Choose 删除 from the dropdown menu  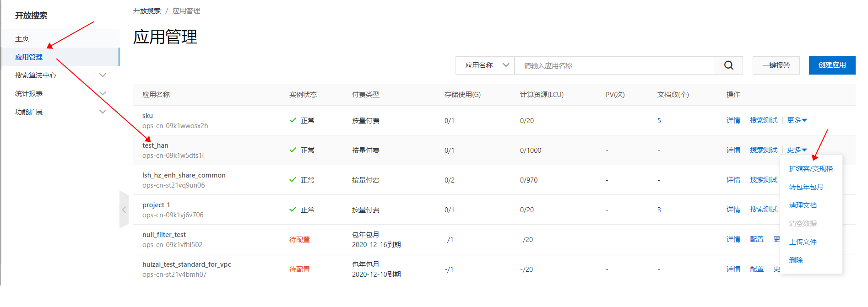pyautogui.click(x=796, y=260)
